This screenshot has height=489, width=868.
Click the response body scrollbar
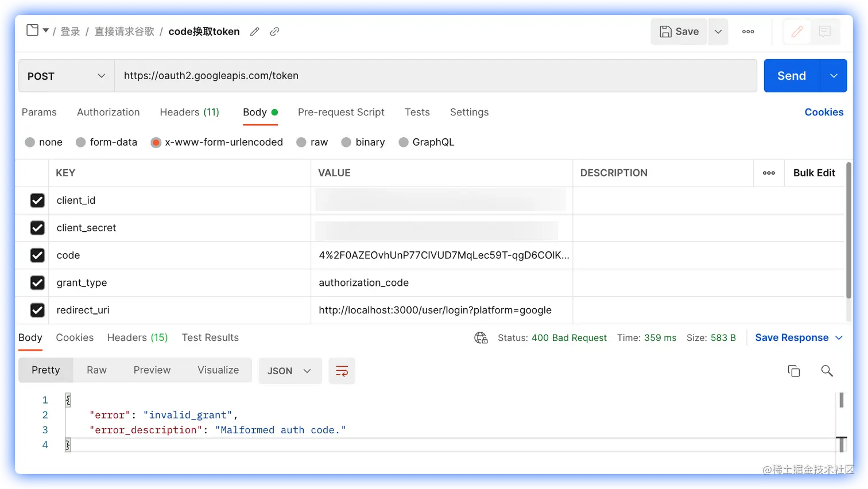click(x=842, y=400)
